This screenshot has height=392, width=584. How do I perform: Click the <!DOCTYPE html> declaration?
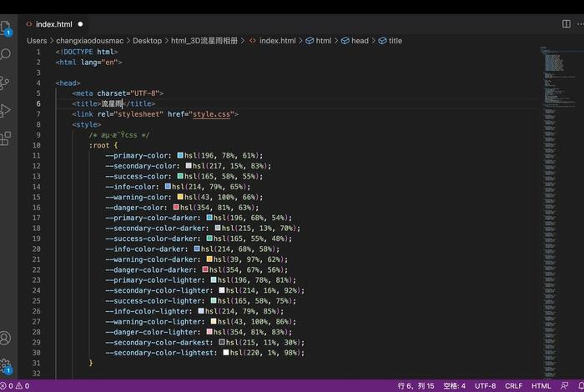click(87, 52)
